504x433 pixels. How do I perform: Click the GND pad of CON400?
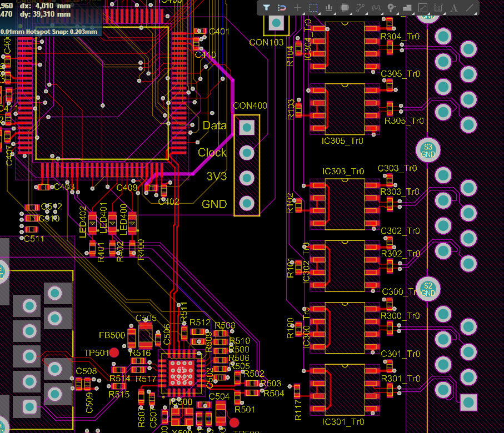tap(247, 203)
